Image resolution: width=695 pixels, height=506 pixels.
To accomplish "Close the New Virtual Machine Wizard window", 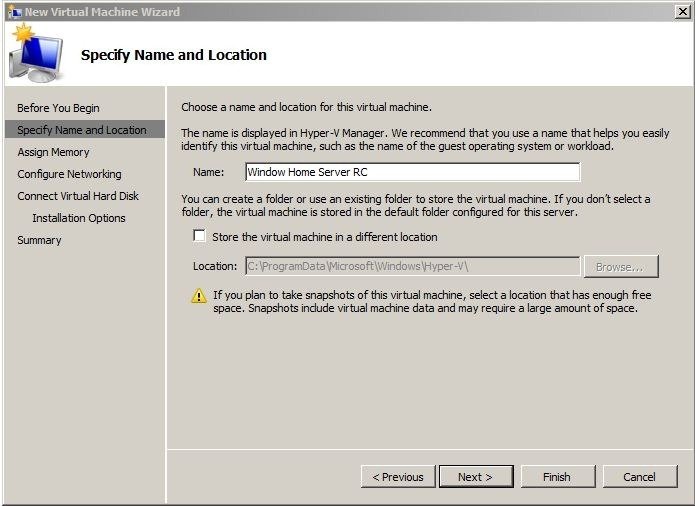I will pyautogui.click(x=682, y=12).
